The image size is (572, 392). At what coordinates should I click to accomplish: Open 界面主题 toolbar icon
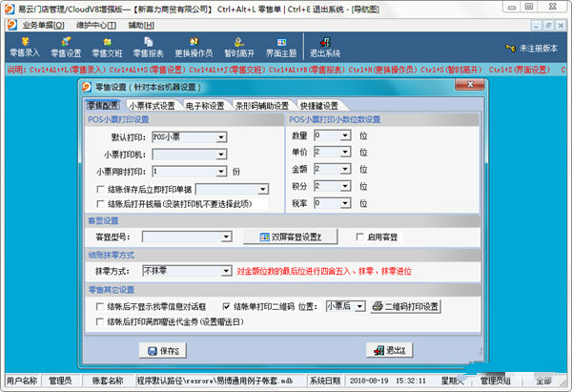pyautogui.click(x=281, y=48)
